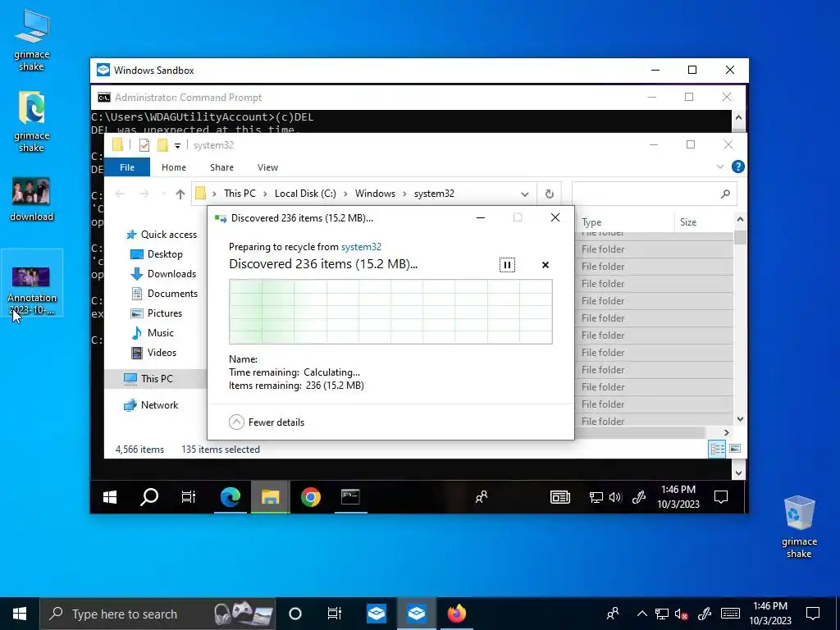Open the host Start menu
840x630 pixels.
[x=20, y=614]
